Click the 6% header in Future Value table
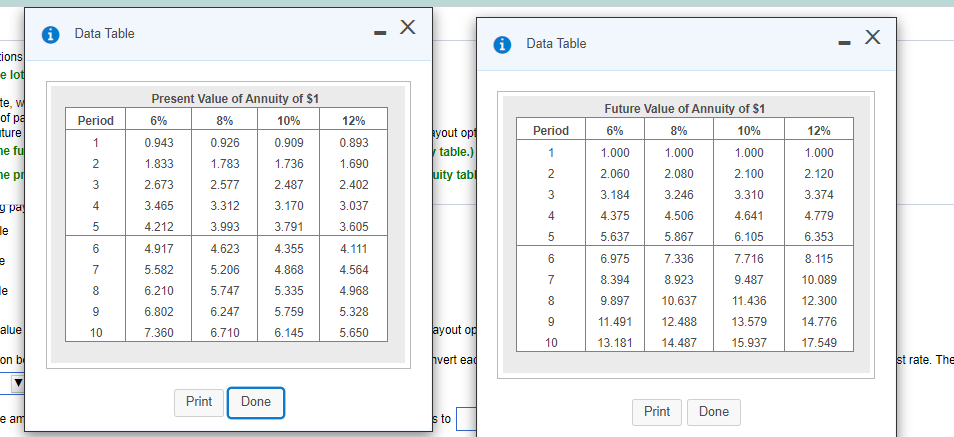Image resolution: width=954 pixels, height=437 pixels. (x=615, y=131)
